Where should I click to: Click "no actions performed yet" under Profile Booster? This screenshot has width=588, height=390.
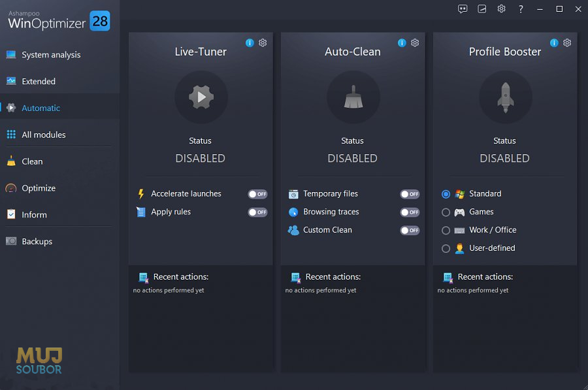(x=473, y=290)
